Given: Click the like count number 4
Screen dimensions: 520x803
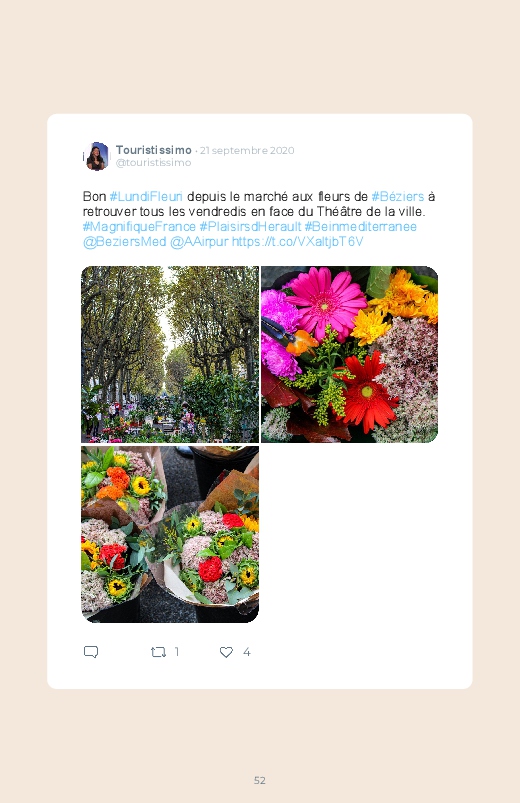Looking at the screenshot, I should point(246,652).
